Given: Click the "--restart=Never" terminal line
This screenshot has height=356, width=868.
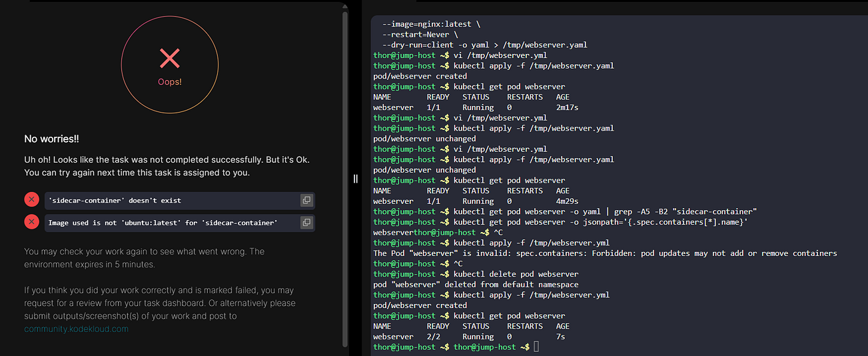Looking at the screenshot, I should coord(420,35).
